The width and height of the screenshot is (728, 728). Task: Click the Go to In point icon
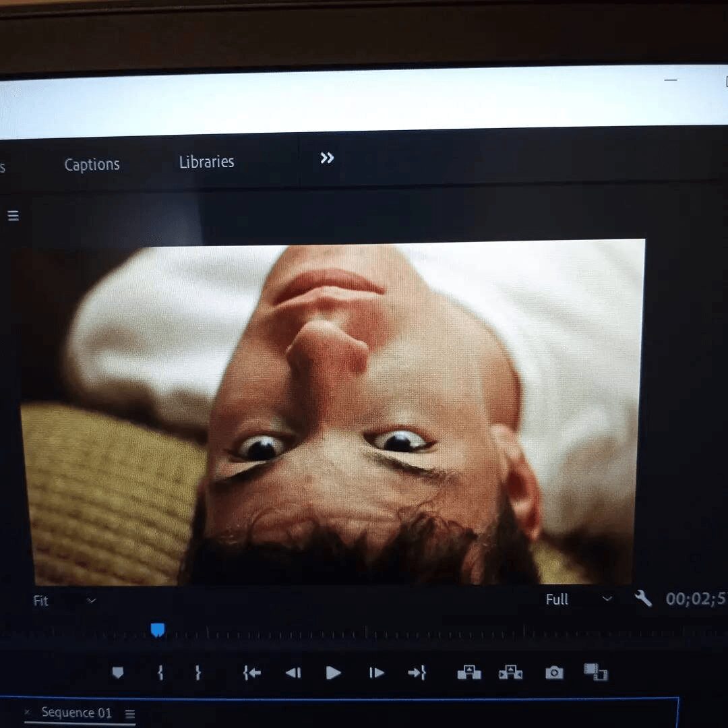(x=252, y=673)
